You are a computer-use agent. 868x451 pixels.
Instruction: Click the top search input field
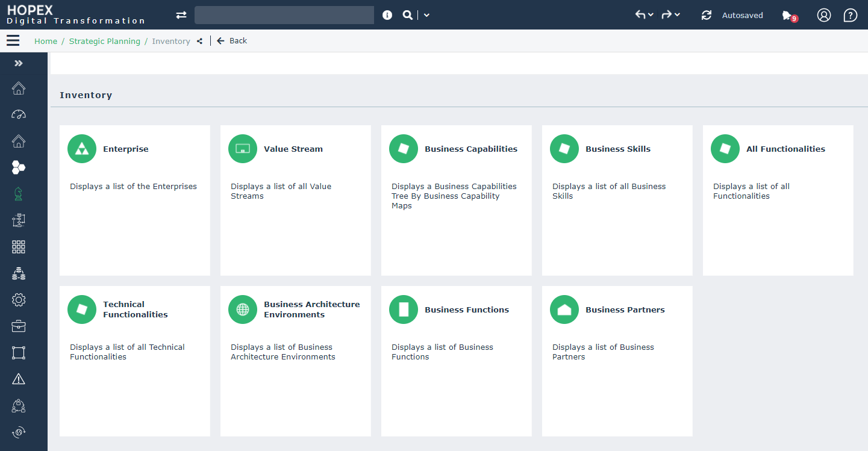click(x=284, y=16)
